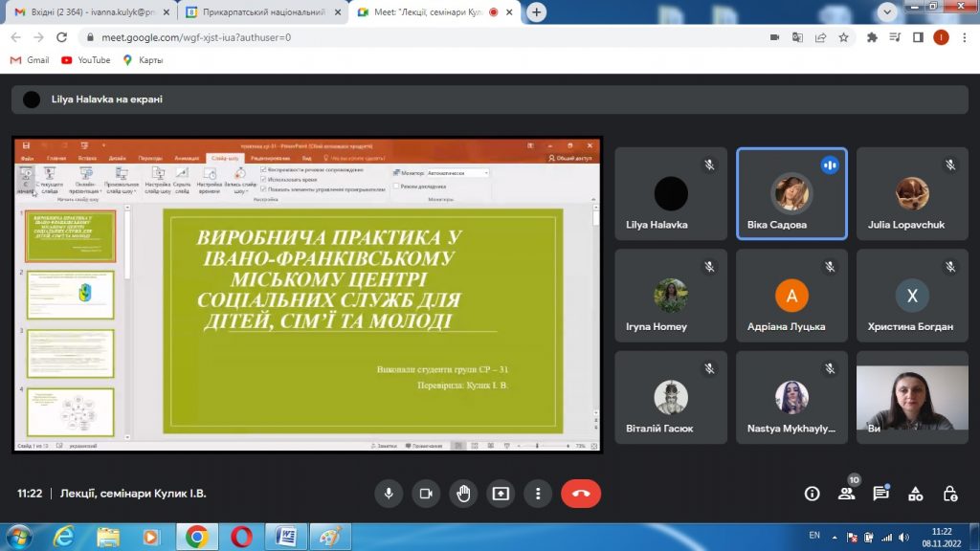Open the Chrome three-dot menu

click(964, 37)
